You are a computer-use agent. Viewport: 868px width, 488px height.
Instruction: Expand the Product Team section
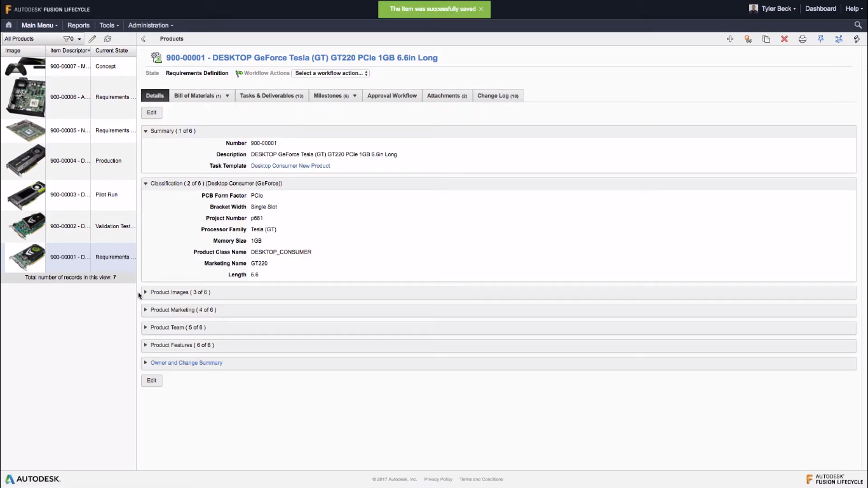click(x=146, y=328)
